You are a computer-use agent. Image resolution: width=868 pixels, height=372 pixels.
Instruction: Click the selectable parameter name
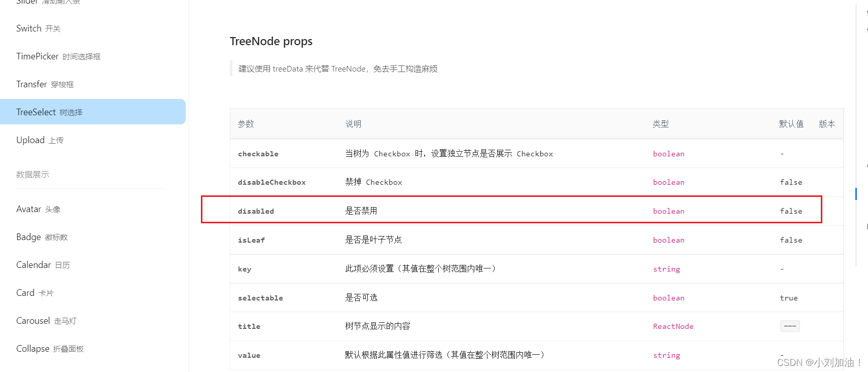pos(261,298)
